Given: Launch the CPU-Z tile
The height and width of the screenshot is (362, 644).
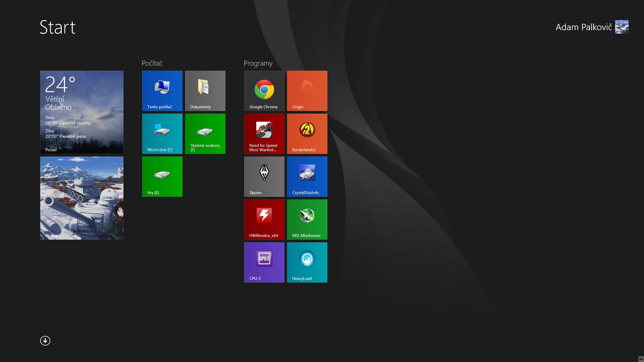Looking at the screenshot, I should [264, 262].
